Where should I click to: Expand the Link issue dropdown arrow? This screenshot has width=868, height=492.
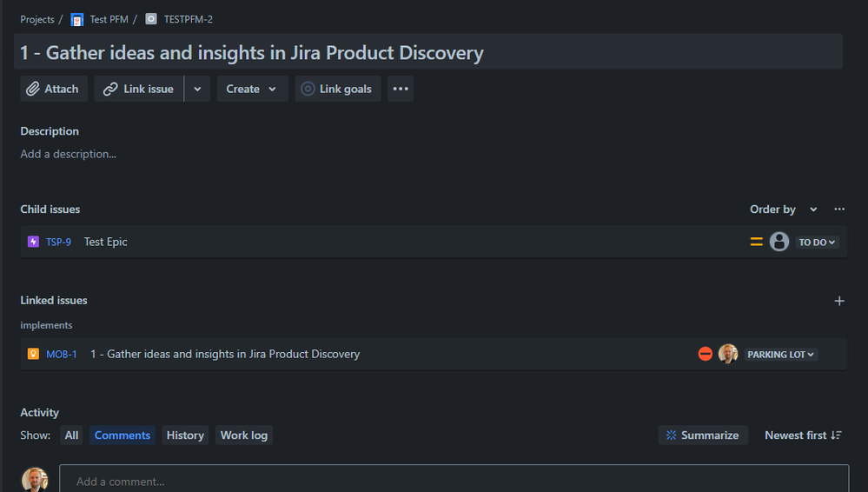click(197, 89)
